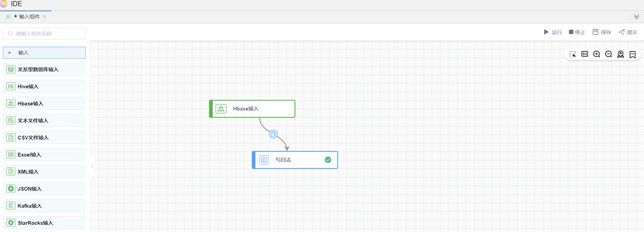Click the zoom in canvas icon
The image size is (644, 232).
pos(596,54)
